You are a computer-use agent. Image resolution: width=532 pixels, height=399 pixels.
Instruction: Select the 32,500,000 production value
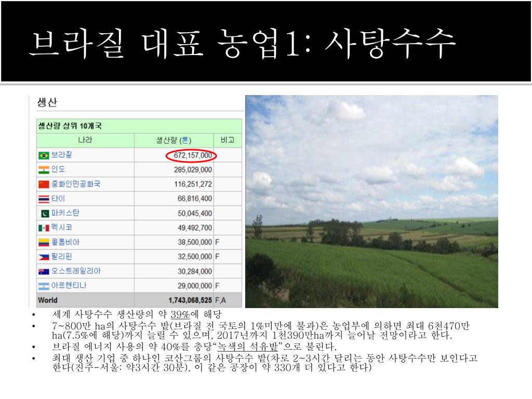point(195,257)
